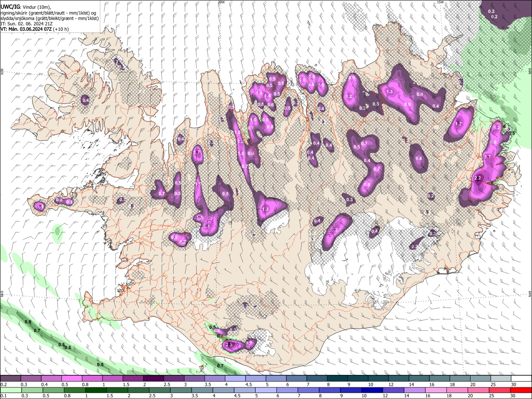Click the pink swatch labeled 18 in the bottom legend row
The height and width of the screenshot is (399, 532).
(x=457, y=390)
